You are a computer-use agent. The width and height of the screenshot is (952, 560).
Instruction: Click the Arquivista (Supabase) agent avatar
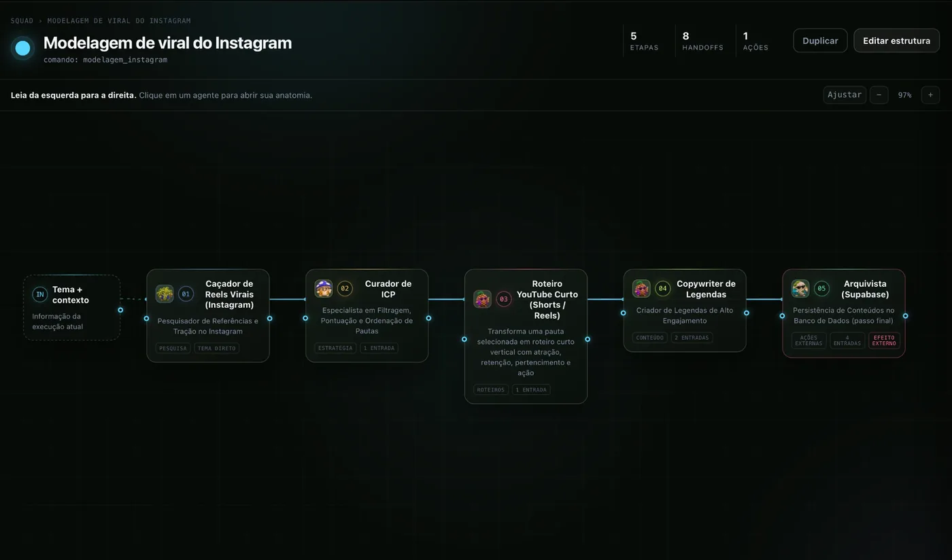[x=800, y=288]
